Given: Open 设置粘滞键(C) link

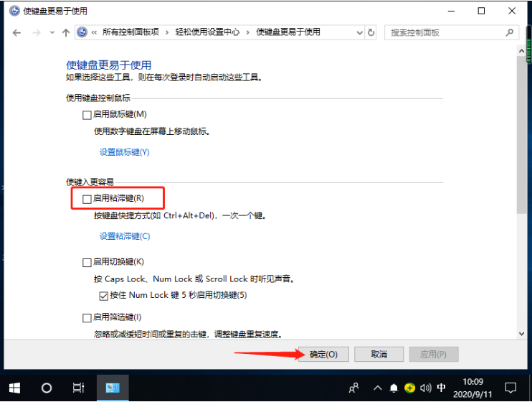Looking at the screenshot, I should click(x=125, y=236).
